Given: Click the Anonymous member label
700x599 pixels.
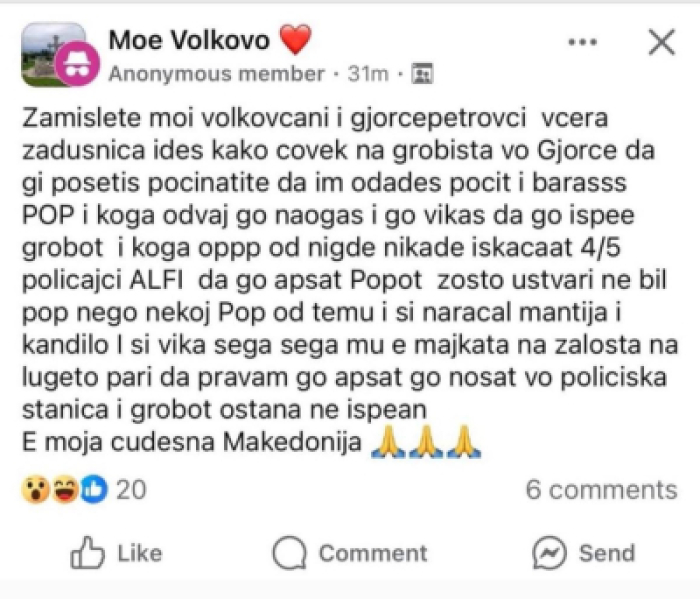Looking at the screenshot, I should point(216,74).
